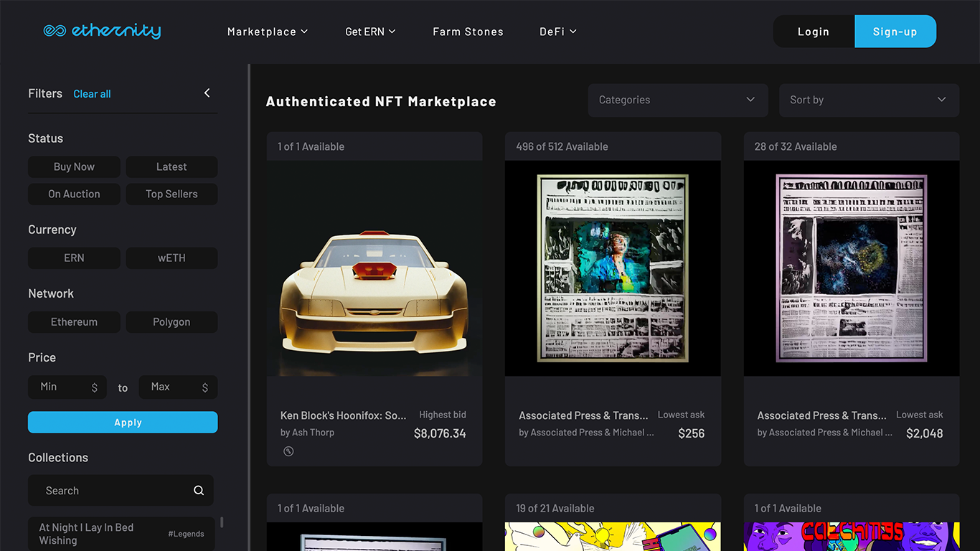Select ERN currency filter
The height and width of the screenshot is (551, 980).
pos(74,258)
